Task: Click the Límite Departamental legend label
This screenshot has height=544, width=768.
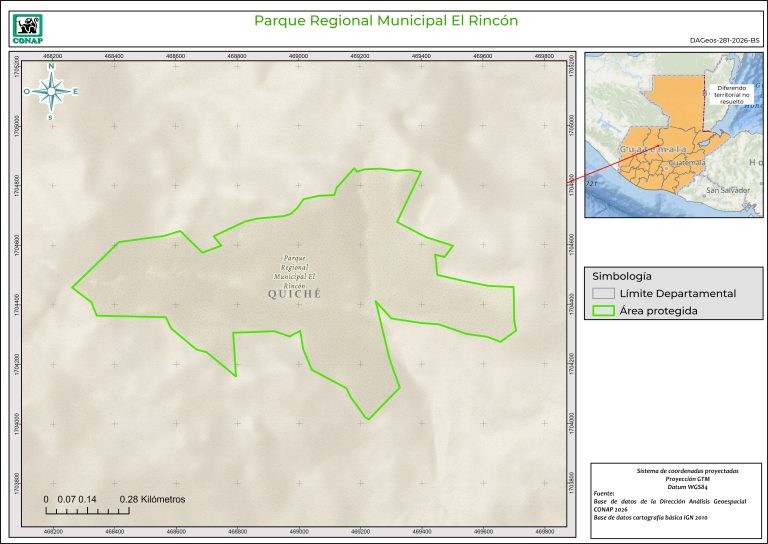Action: click(677, 294)
